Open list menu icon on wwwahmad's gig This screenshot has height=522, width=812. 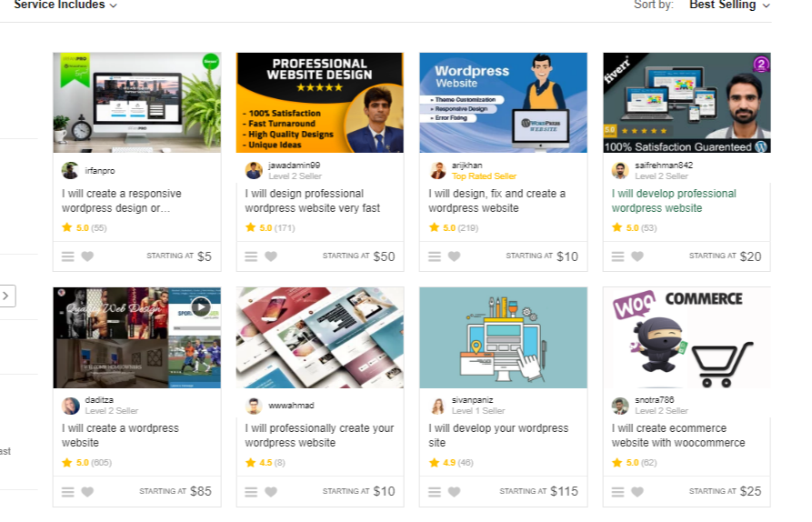point(251,491)
